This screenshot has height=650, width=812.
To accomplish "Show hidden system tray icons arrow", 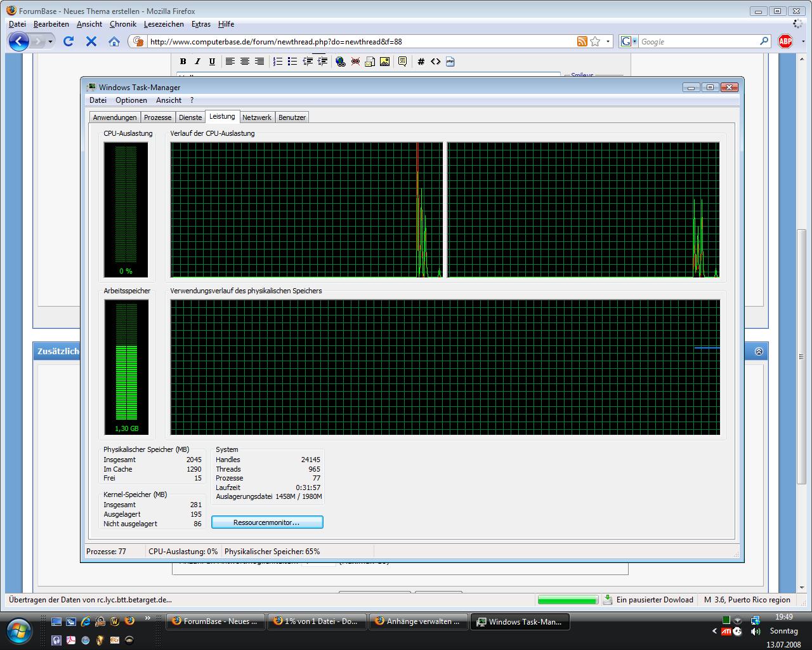I will tap(715, 632).
